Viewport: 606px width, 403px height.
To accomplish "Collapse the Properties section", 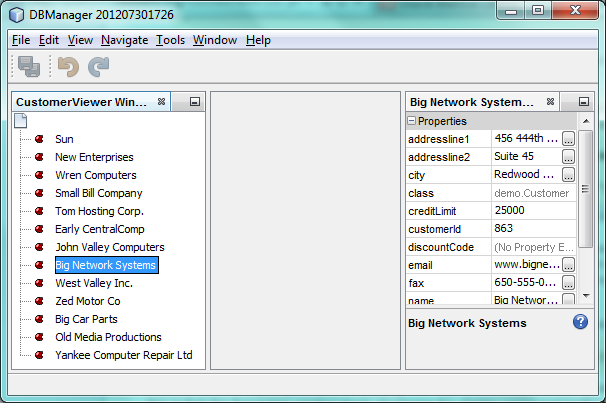I will (x=412, y=121).
